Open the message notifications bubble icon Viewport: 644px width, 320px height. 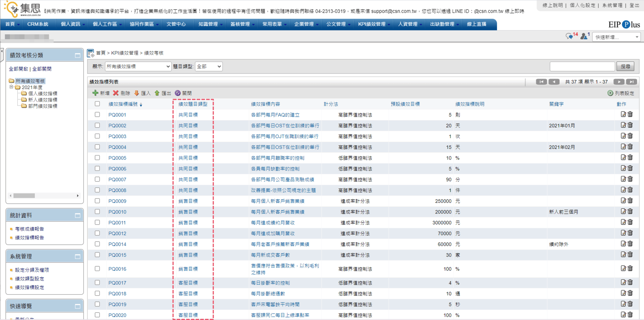pyautogui.click(x=569, y=37)
